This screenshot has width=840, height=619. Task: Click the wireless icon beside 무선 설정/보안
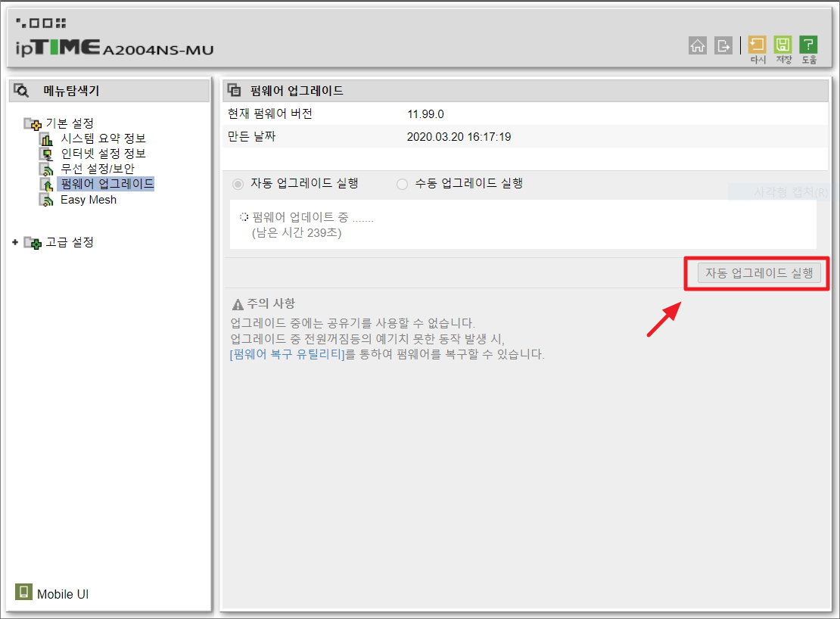(x=45, y=169)
